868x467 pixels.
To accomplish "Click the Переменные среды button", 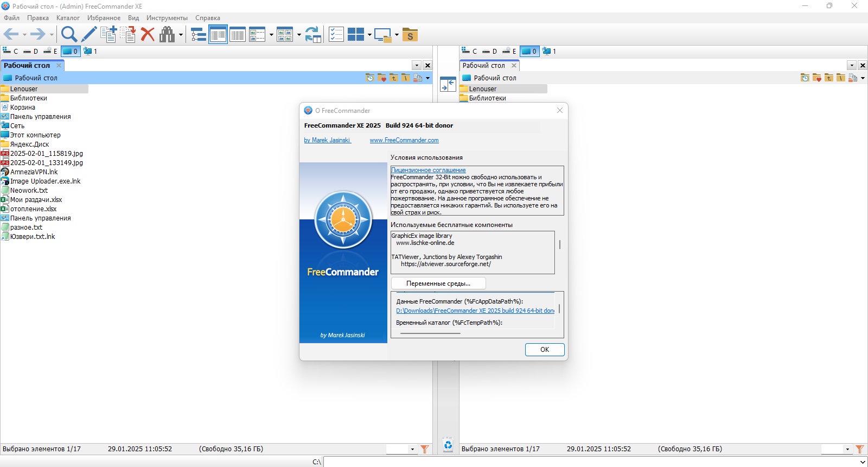I will 438,283.
